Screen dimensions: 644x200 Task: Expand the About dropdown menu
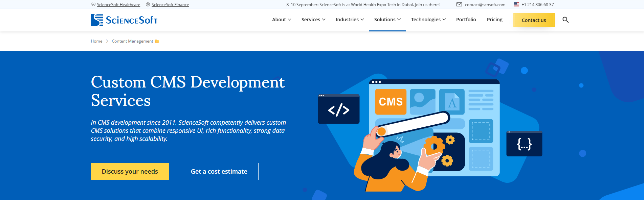coord(281,20)
